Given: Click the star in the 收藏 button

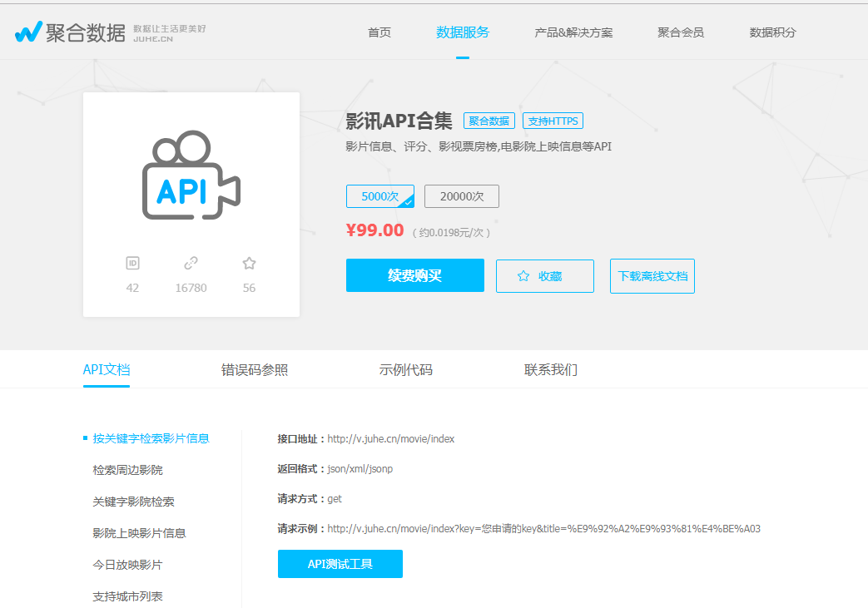Looking at the screenshot, I should pos(523,276).
